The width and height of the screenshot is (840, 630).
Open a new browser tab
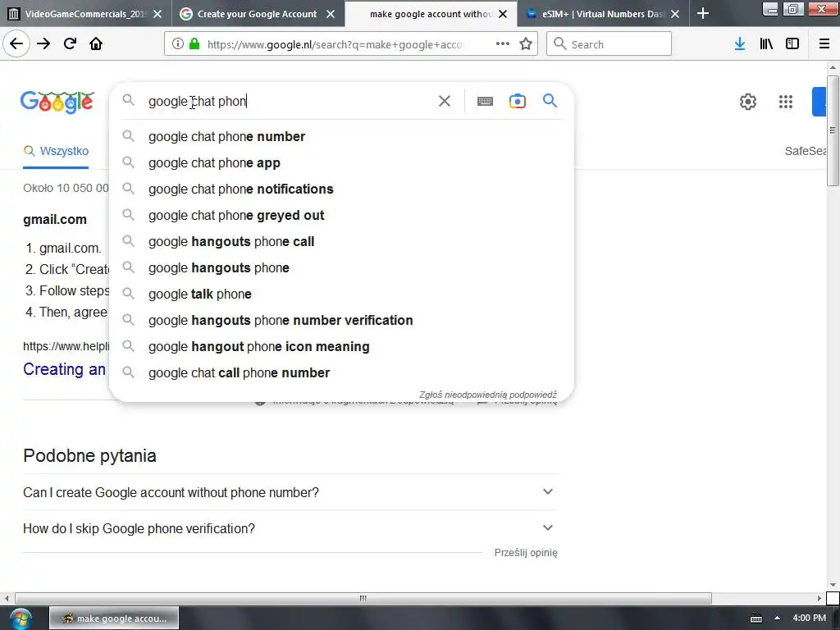click(703, 13)
